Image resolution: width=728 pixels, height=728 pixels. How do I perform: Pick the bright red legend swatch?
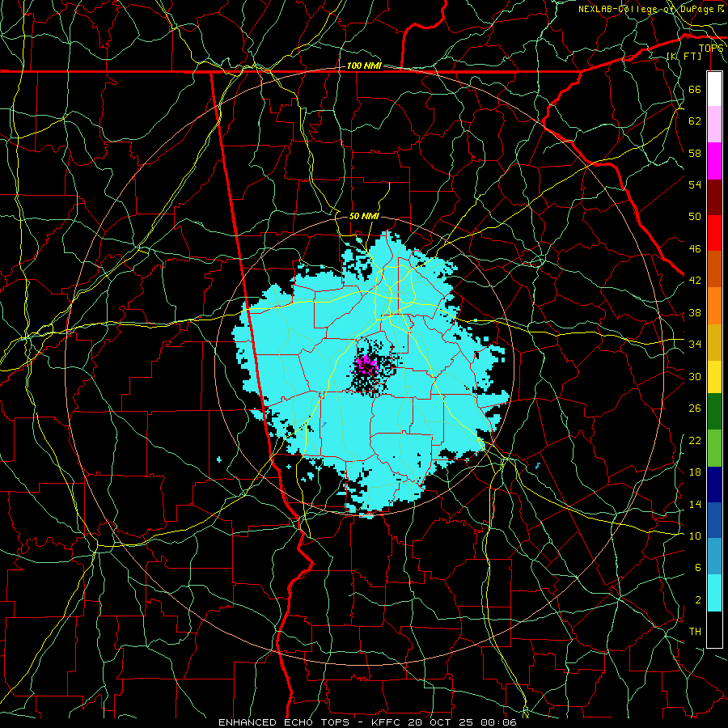[714, 233]
